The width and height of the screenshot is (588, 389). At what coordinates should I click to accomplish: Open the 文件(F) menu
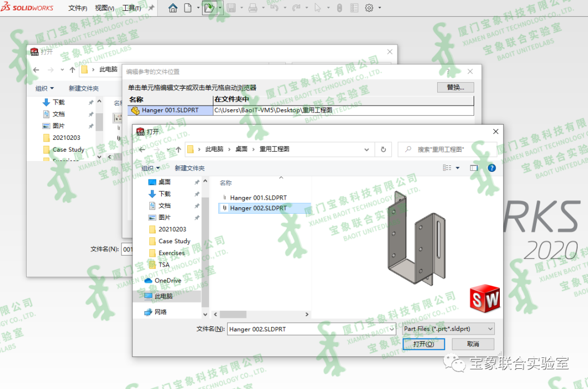click(78, 8)
